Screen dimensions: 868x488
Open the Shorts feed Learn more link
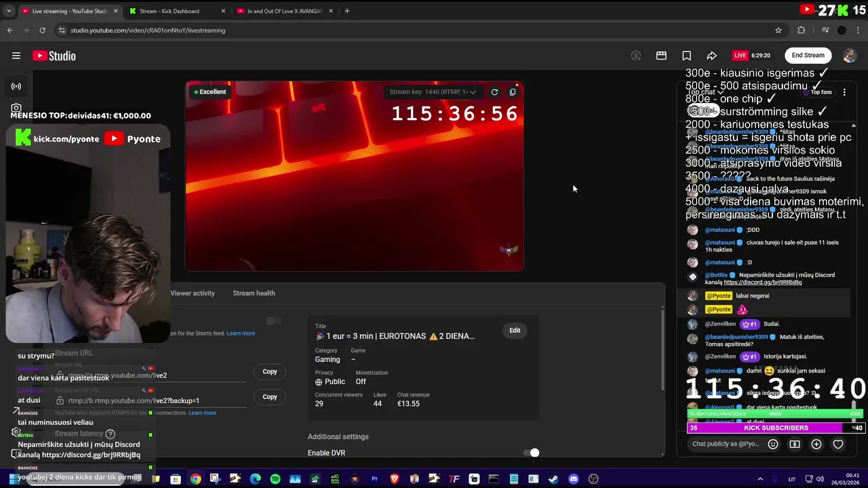click(241, 333)
